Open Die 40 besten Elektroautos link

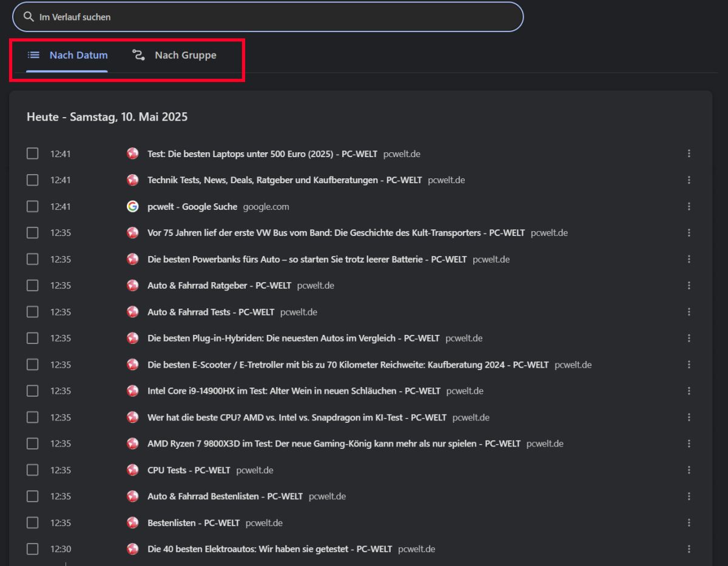(x=270, y=549)
